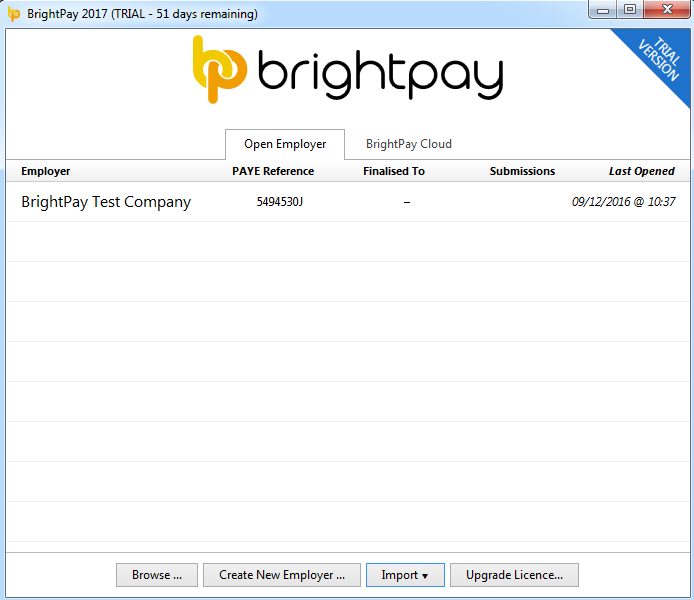Switch to the BrightPay Cloud tab
Image resolution: width=694 pixels, height=600 pixels.
[409, 144]
